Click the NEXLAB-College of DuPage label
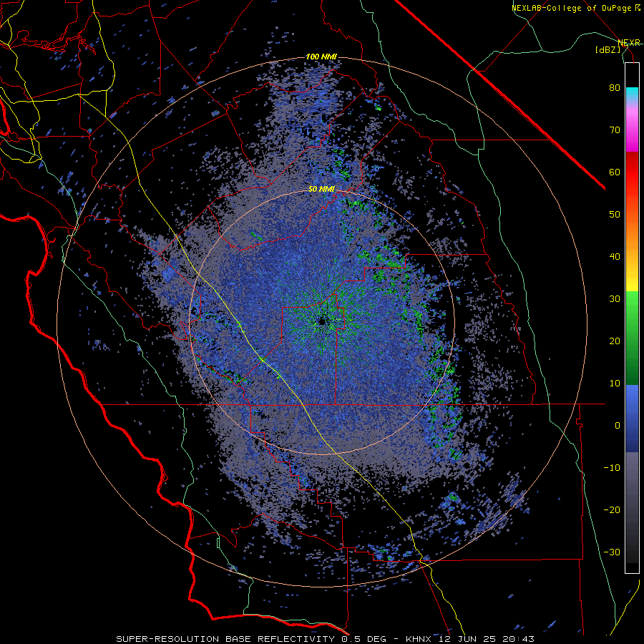Image resolution: width=644 pixels, height=644 pixels. tap(571, 8)
